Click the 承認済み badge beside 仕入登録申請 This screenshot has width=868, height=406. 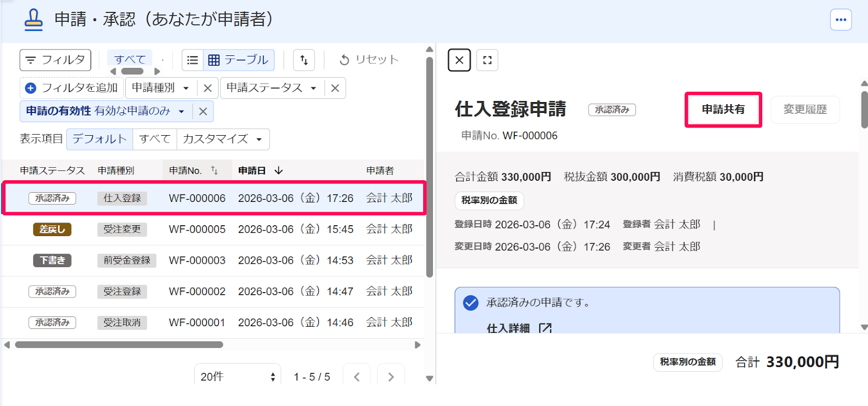point(612,110)
